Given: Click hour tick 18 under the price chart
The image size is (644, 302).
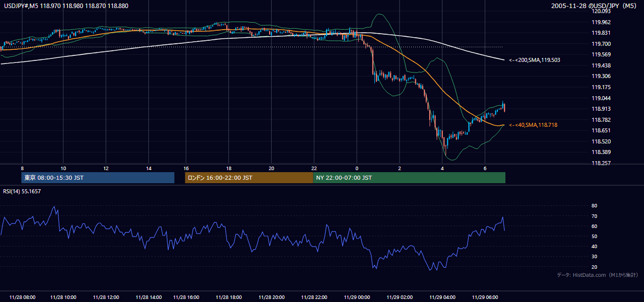Looking at the screenshot, I should click(x=229, y=168).
